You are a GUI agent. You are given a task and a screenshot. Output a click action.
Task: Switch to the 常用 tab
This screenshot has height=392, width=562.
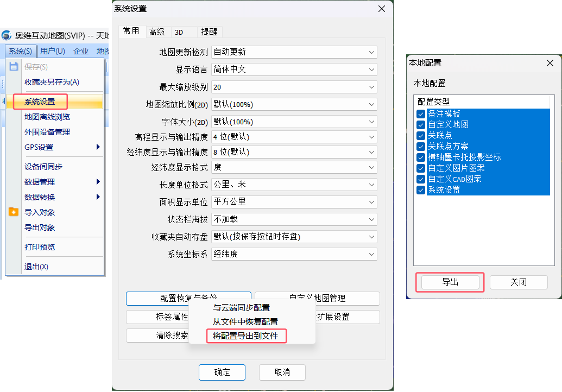(x=131, y=31)
